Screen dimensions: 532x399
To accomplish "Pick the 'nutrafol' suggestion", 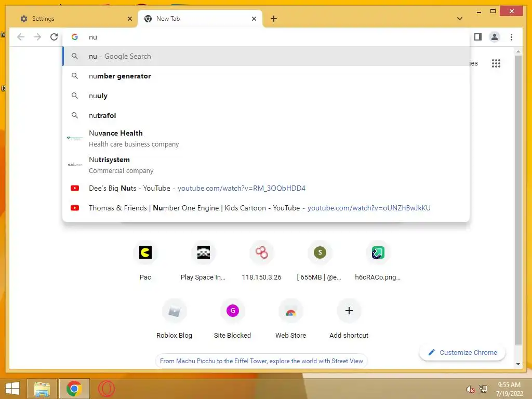I will click(x=266, y=115).
